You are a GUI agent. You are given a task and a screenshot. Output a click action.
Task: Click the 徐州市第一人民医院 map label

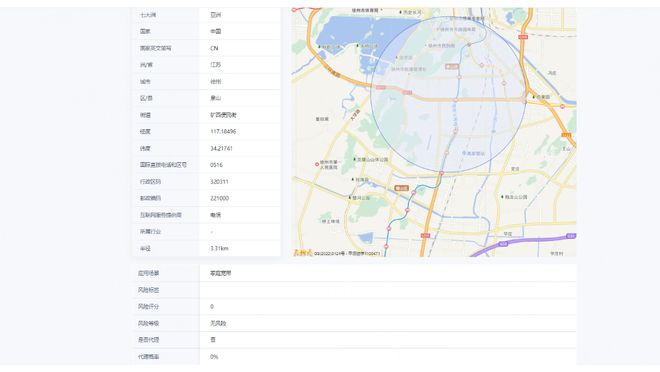point(330,164)
